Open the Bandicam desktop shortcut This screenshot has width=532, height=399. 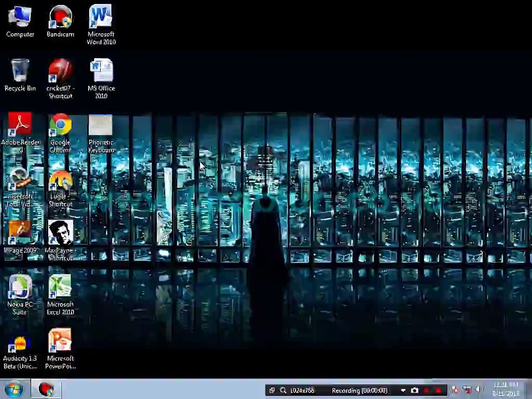point(60,21)
